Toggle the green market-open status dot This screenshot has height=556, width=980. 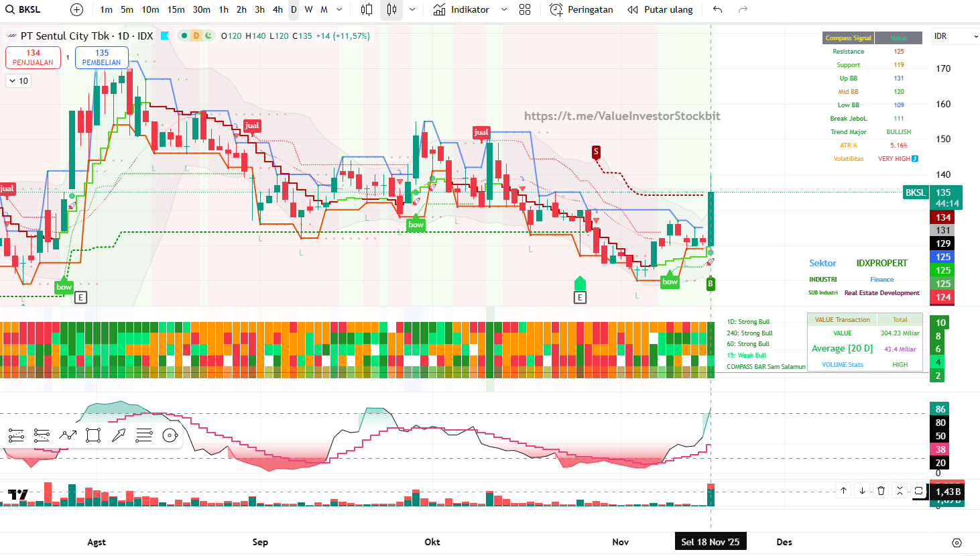[x=183, y=36]
